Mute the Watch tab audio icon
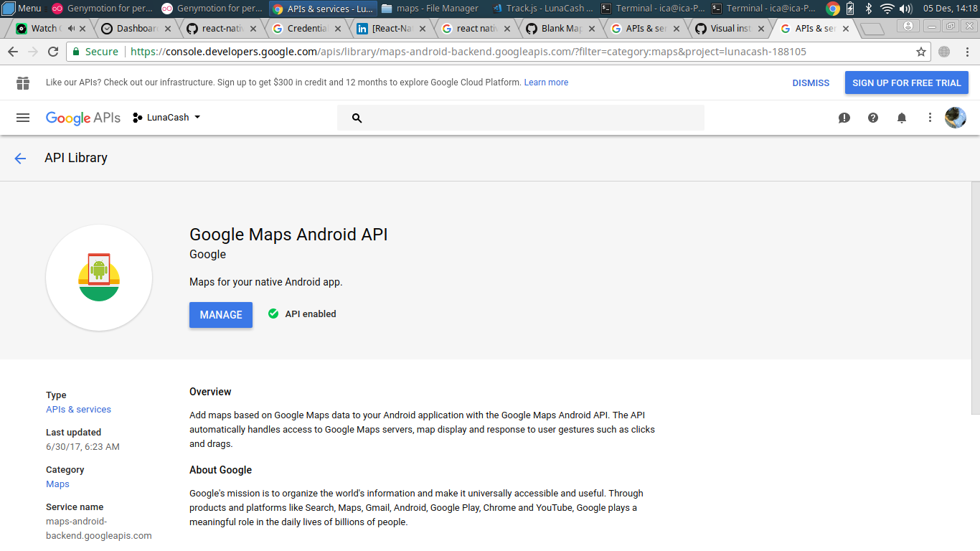Image resolution: width=980 pixels, height=551 pixels. coord(71,29)
